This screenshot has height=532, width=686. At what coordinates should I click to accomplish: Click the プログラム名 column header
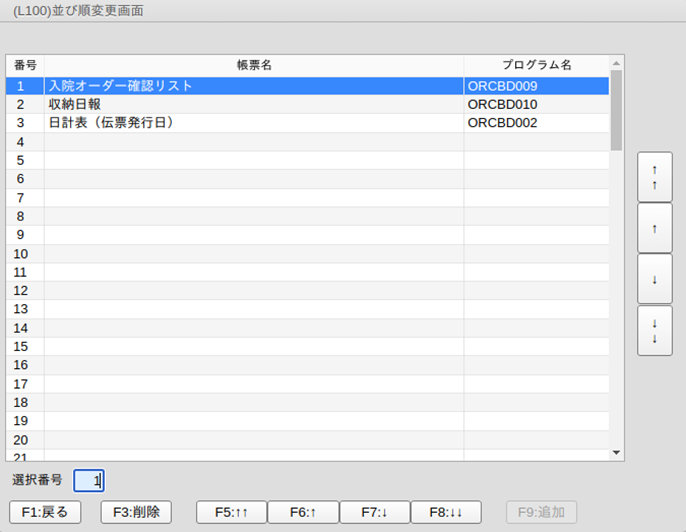[x=536, y=65]
